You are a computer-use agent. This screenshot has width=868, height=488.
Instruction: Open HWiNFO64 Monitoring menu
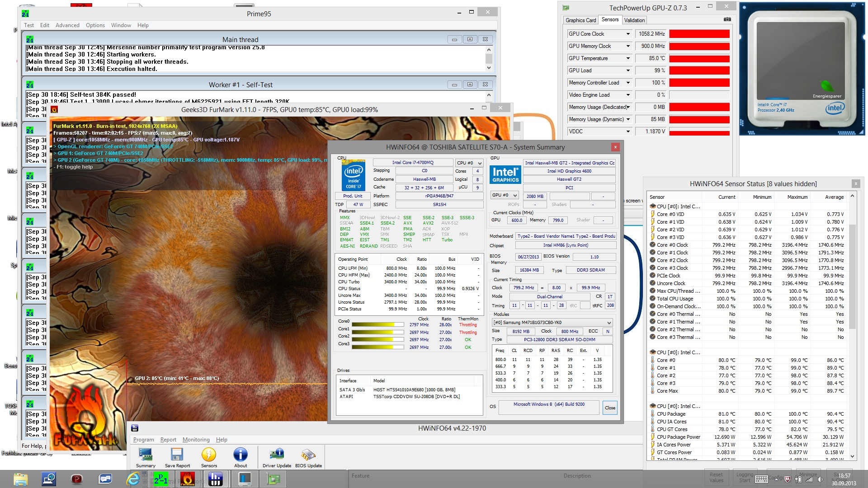[x=196, y=440]
